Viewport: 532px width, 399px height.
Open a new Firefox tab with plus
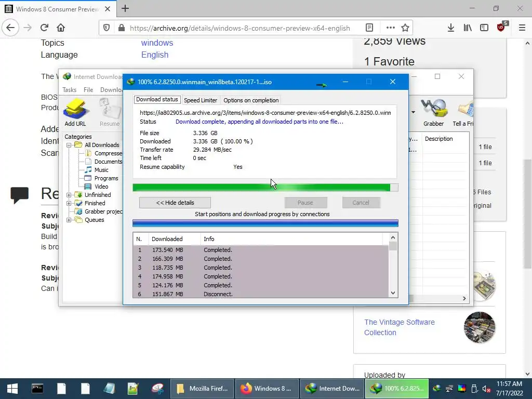pos(125,8)
